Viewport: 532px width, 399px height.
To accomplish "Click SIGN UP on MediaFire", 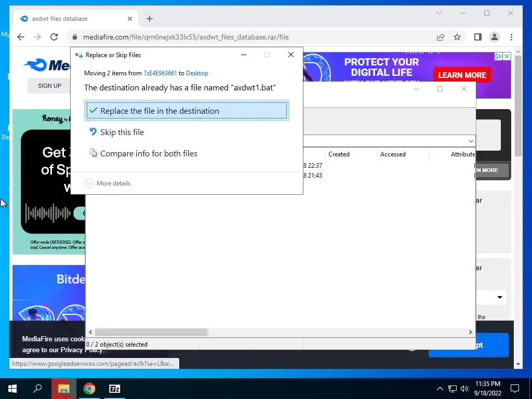I will (x=49, y=86).
